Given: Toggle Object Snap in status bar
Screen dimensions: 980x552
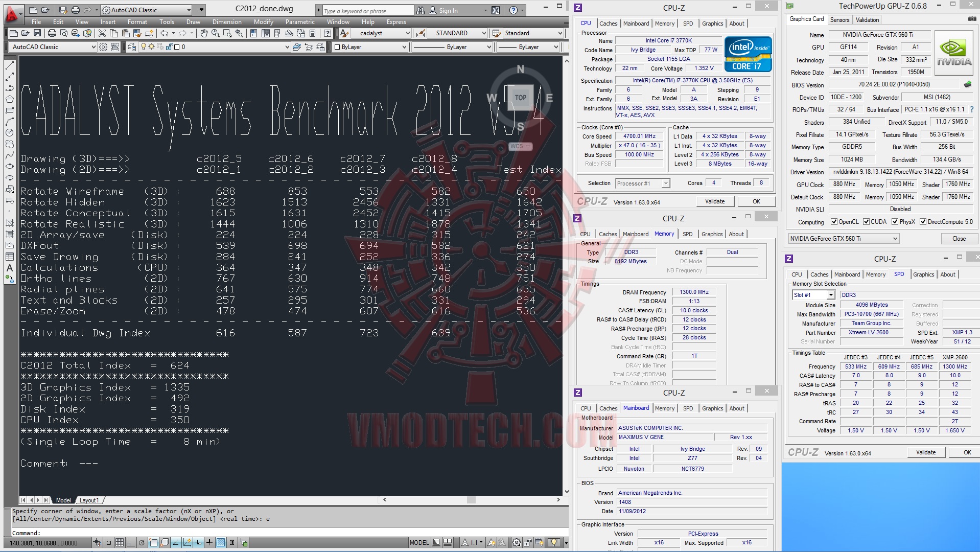Looking at the screenshot, I should (153, 543).
